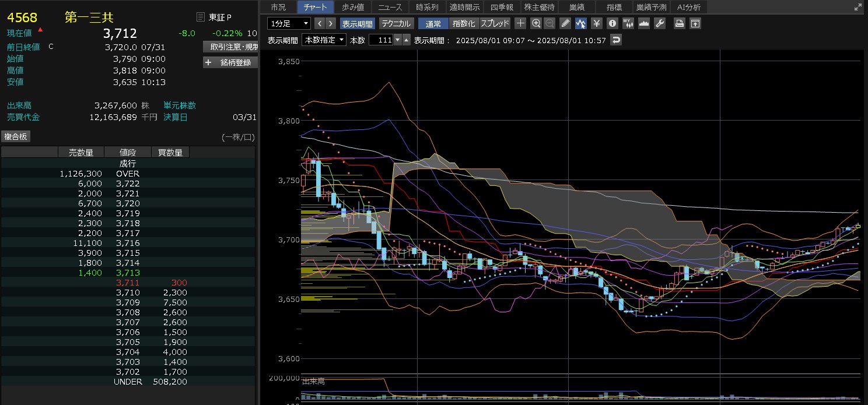Image resolution: width=868 pixels, height=405 pixels.
Task: Toggle the chart pointer line tool
Action: [x=581, y=23]
